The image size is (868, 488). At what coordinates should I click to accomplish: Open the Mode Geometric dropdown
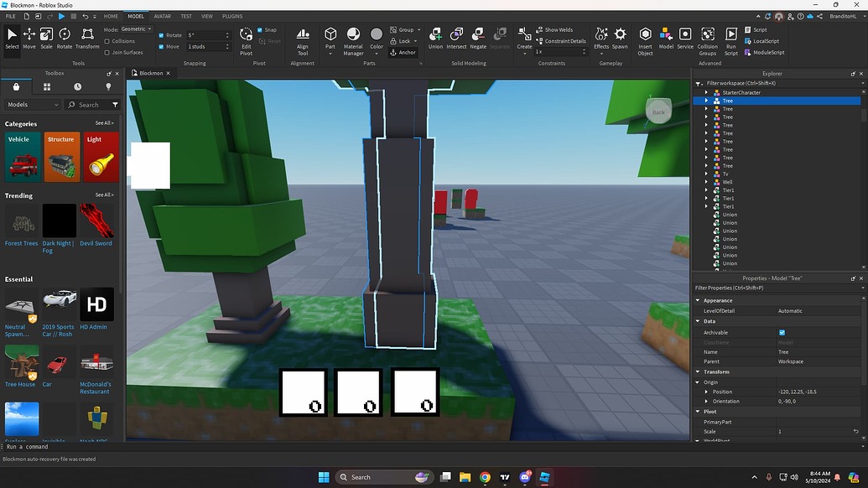click(x=136, y=29)
